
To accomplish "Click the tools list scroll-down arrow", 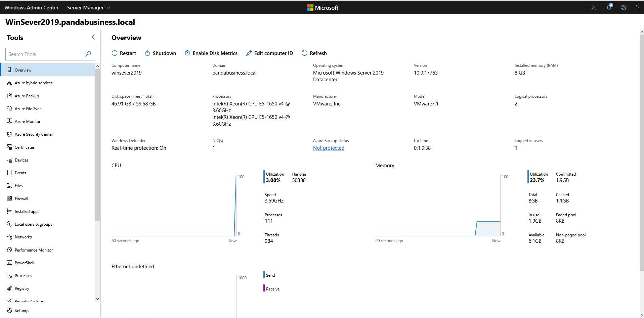I will click(97, 299).
